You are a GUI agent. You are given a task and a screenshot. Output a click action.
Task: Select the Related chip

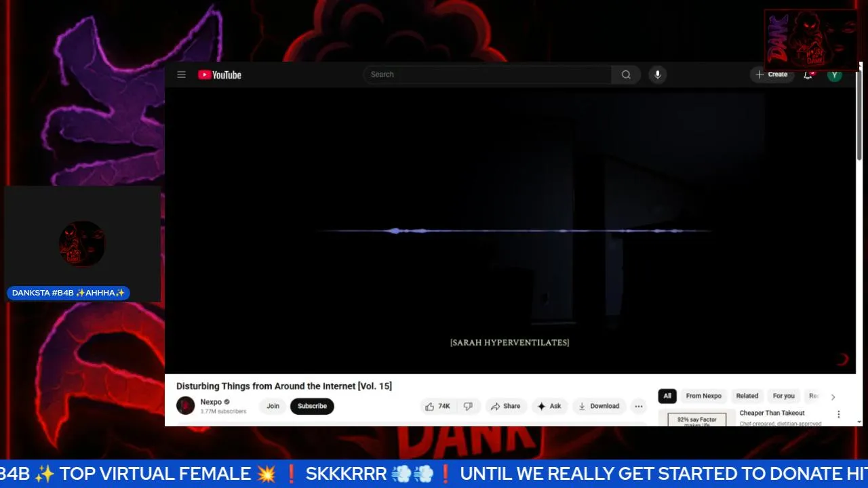[x=747, y=396]
